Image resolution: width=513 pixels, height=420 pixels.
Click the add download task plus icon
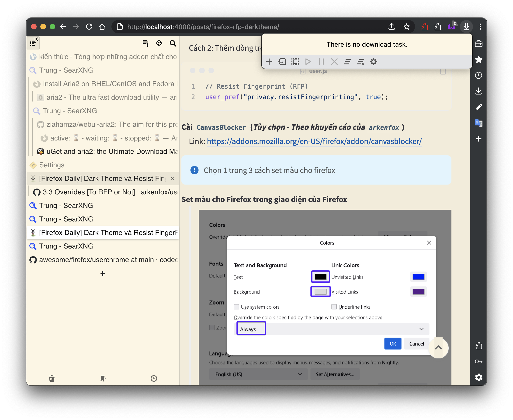pos(269,62)
